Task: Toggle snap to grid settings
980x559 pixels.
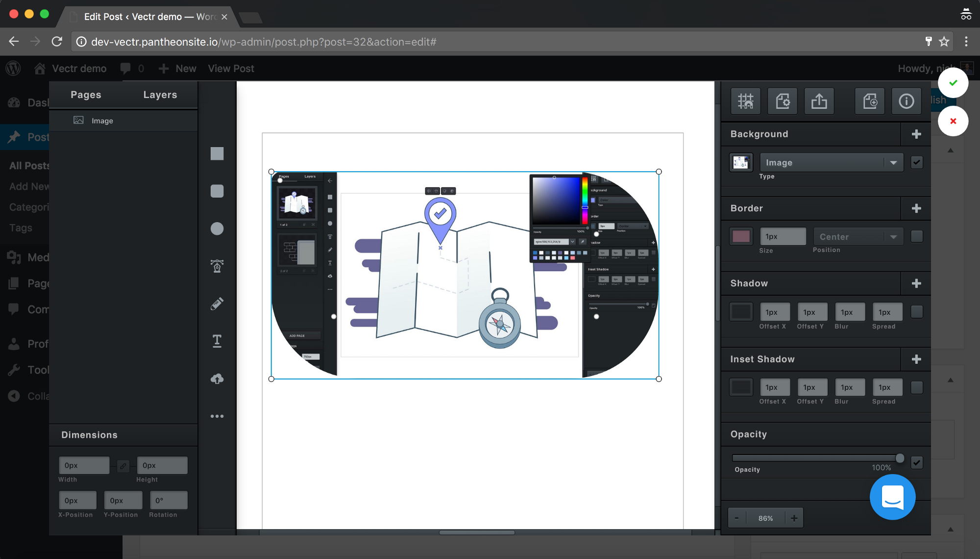Action: [x=746, y=101]
